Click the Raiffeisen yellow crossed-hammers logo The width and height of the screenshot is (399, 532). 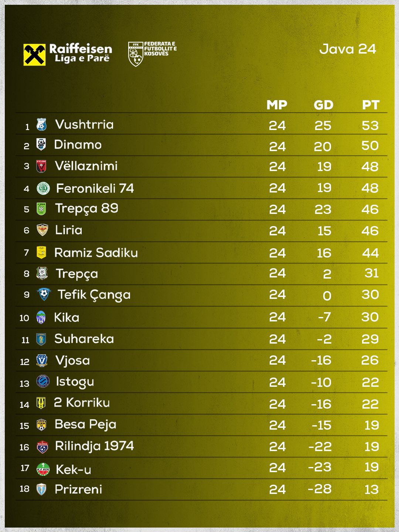pos(34,55)
